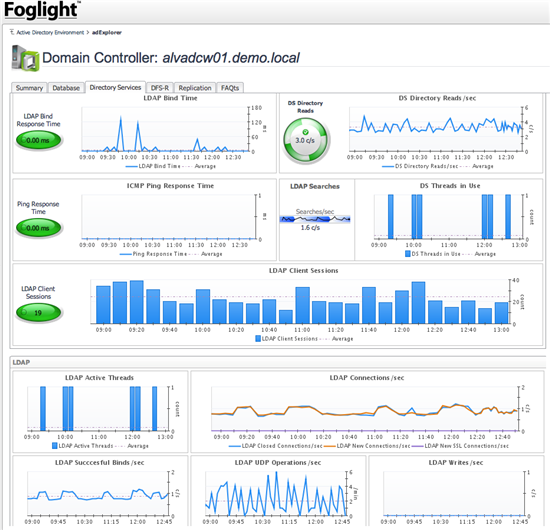Click the LDAP Closed Connections/sec legend entry
The height and width of the screenshot is (530, 550).
[275, 446]
